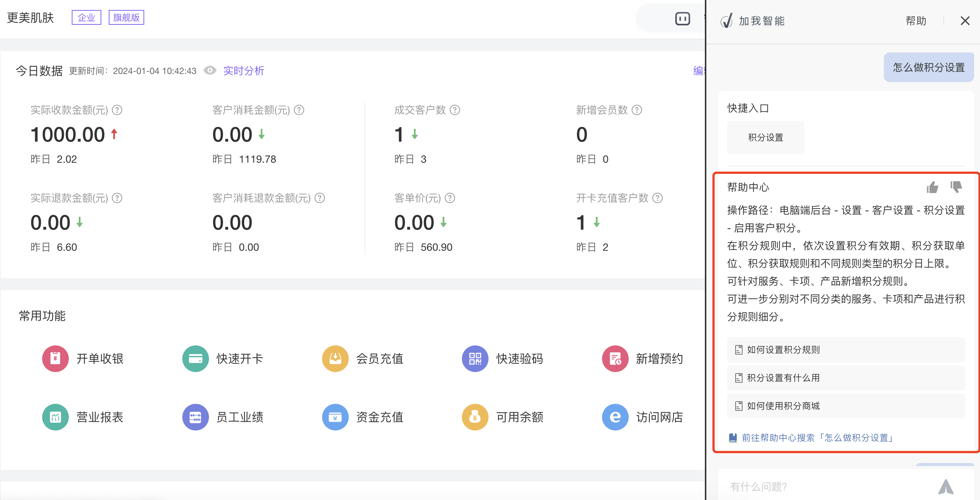Give thumbs up to help answer
The height and width of the screenshot is (500, 980).
pos(932,187)
